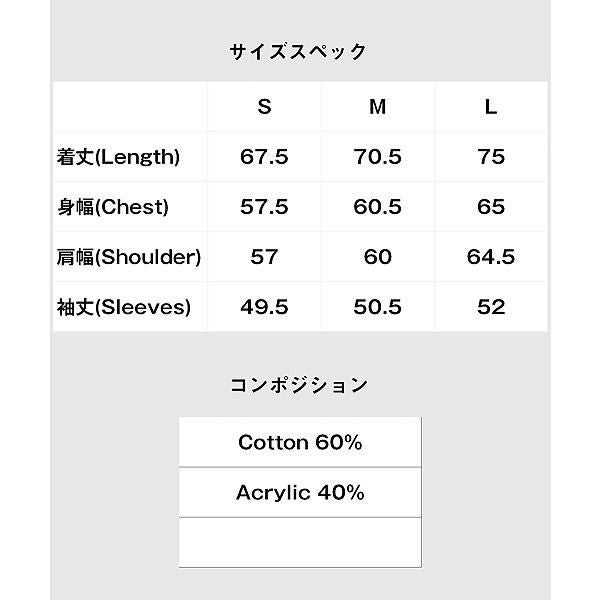Select the M size column header

(x=377, y=107)
